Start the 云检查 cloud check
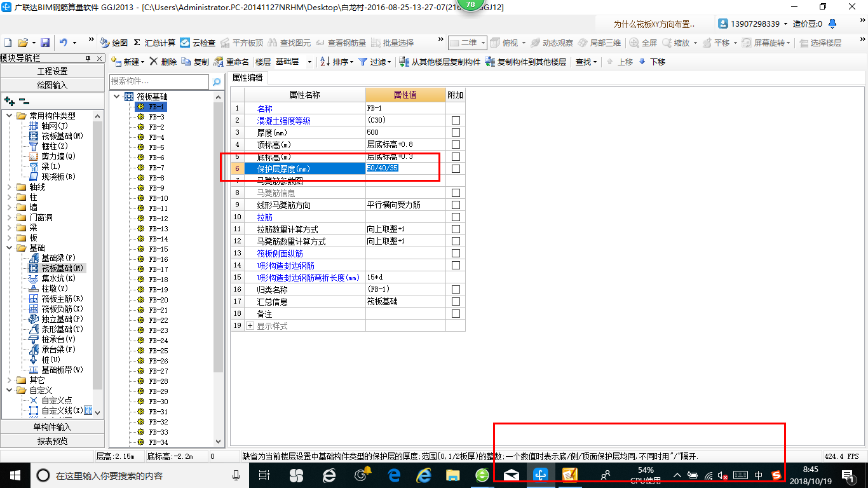 (198, 43)
